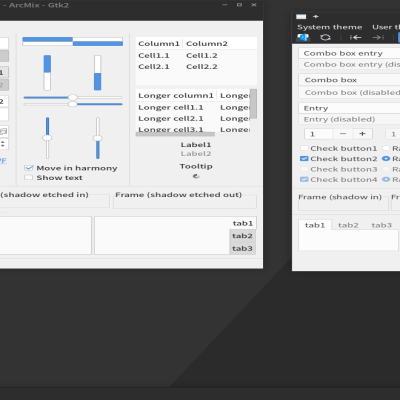Select the Longer cell1.1 row
The width and height of the screenshot is (400, 400).
pyautogui.click(x=193, y=107)
